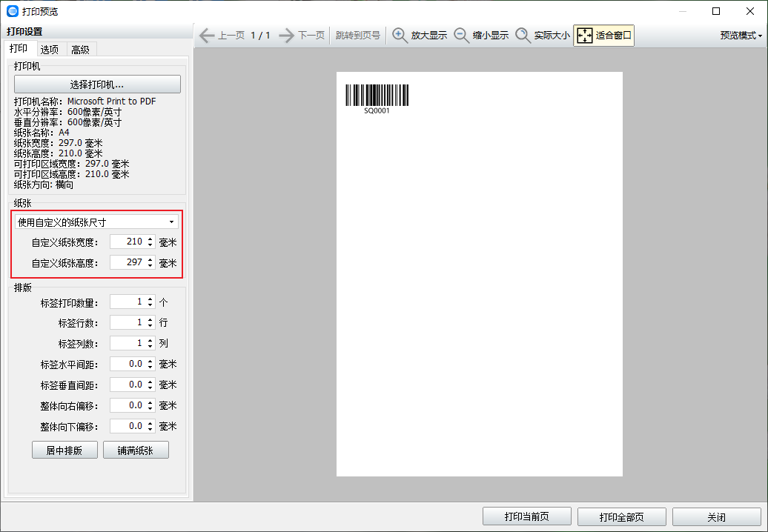This screenshot has width=768, height=532.
Task: Decrease label column count (标签列数) with down arrow
Action: (x=150, y=346)
